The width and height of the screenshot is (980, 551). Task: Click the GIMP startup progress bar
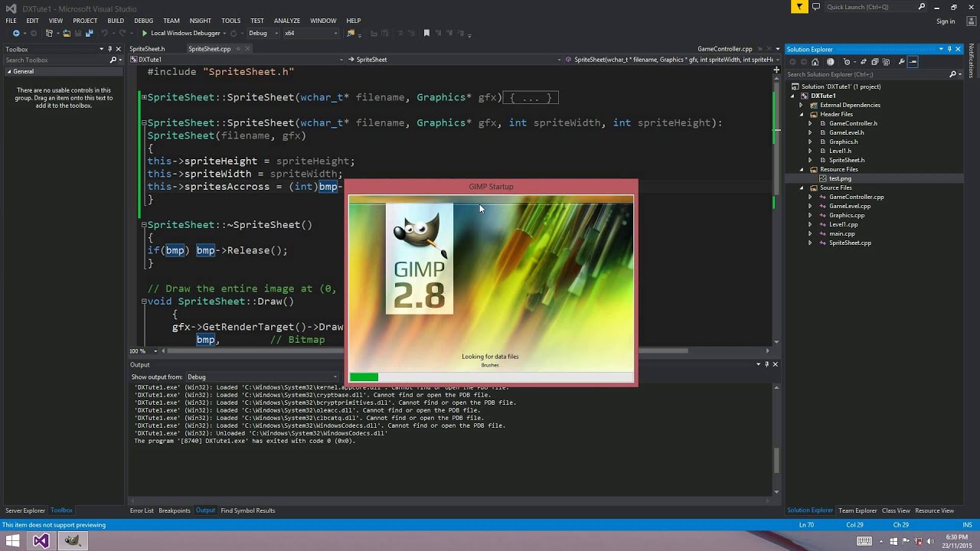(x=491, y=377)
